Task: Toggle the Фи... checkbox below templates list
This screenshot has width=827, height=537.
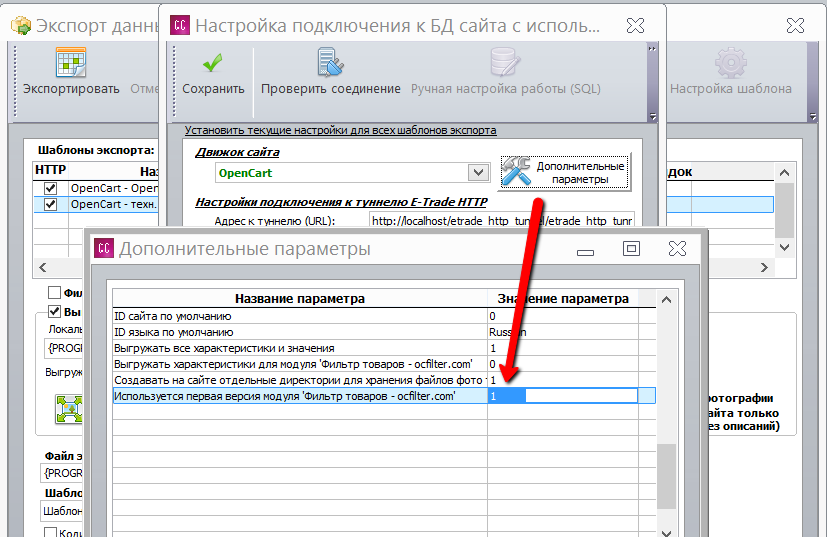Action: coord(54,292)
